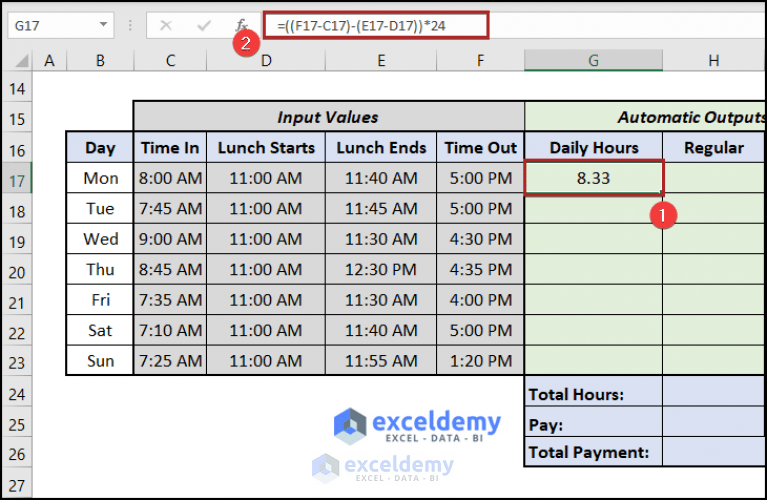The width and height of the screenshot is (767, 500).
Task: Click Sat Time In 7:10 AM
Action: tap(170, 330)
